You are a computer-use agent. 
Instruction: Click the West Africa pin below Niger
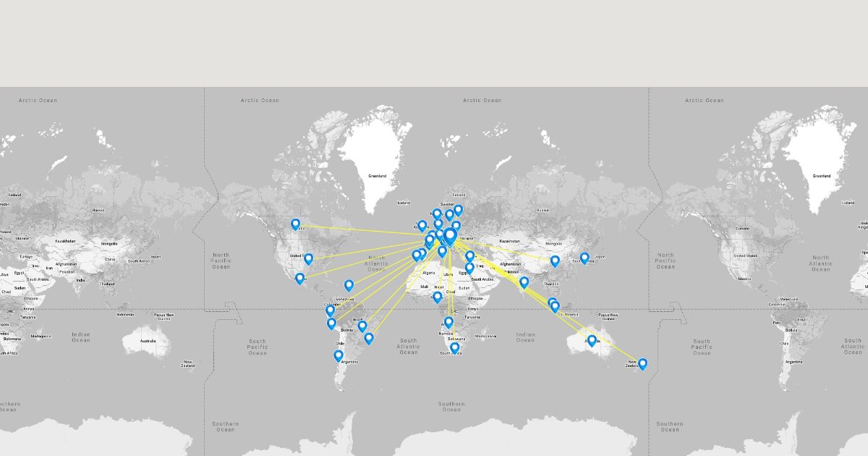pos(437,297)
